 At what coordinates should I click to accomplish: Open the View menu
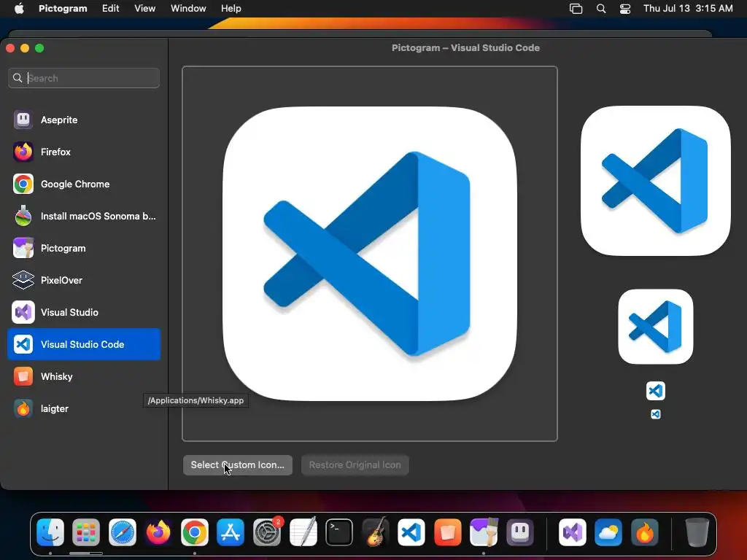point(145,8)
